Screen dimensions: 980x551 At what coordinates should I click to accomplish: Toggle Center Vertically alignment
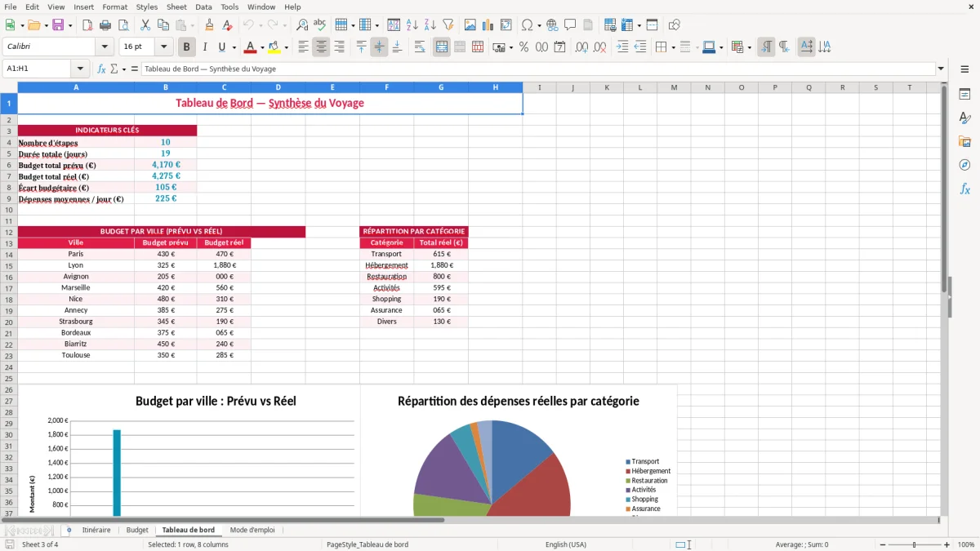click(379, 47)
